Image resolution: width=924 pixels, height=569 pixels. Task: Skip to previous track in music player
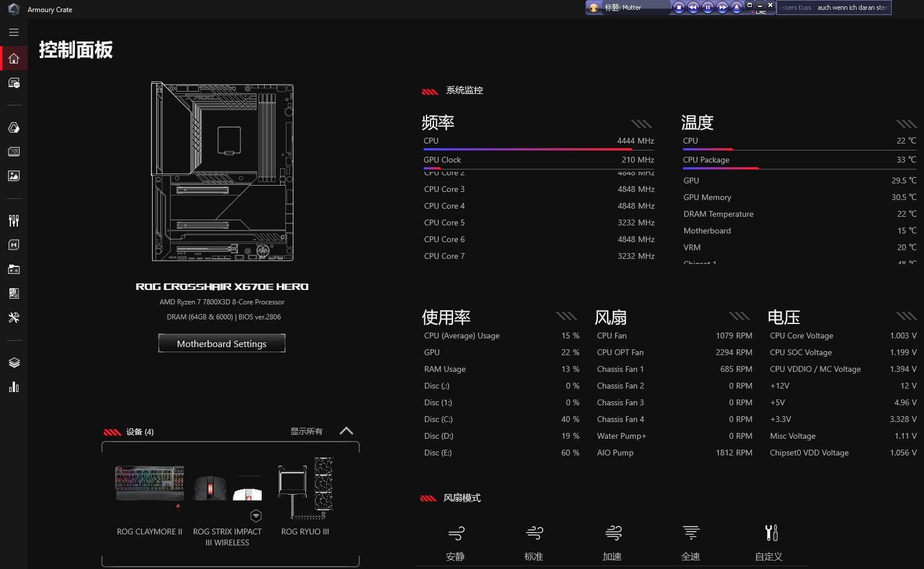(693, 7)
